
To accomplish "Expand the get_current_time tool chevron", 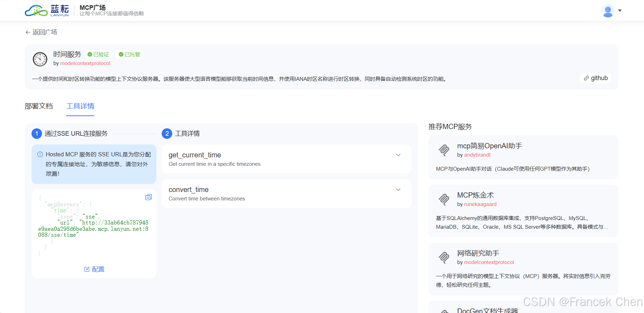I will 398,155.
